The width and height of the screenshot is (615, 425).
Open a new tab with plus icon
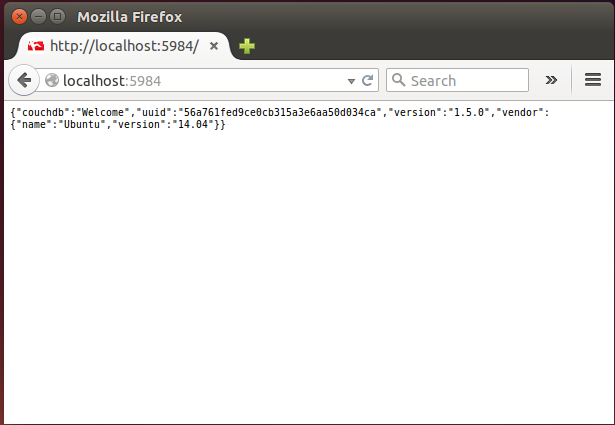coord(247,46)
